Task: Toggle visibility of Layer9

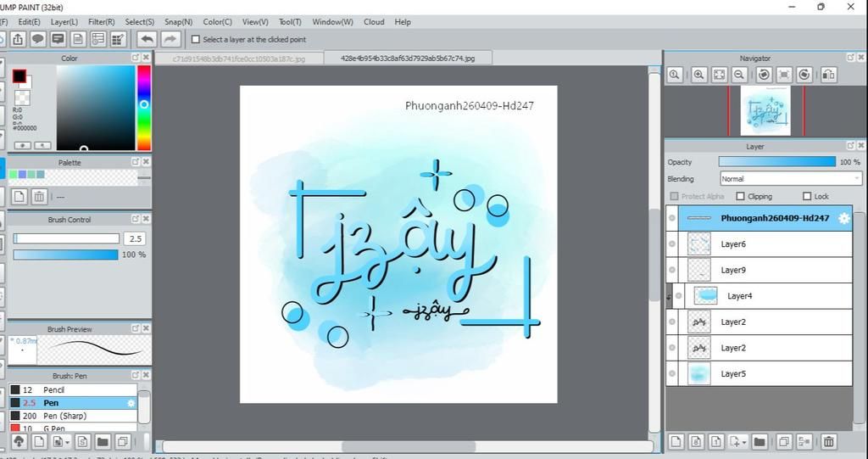Action: pos(672,270)
